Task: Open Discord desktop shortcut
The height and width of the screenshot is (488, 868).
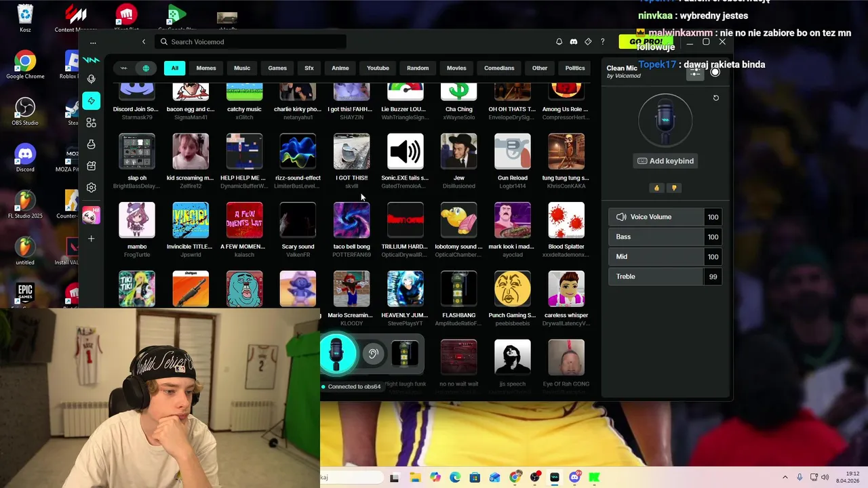Action: point(25,159)
